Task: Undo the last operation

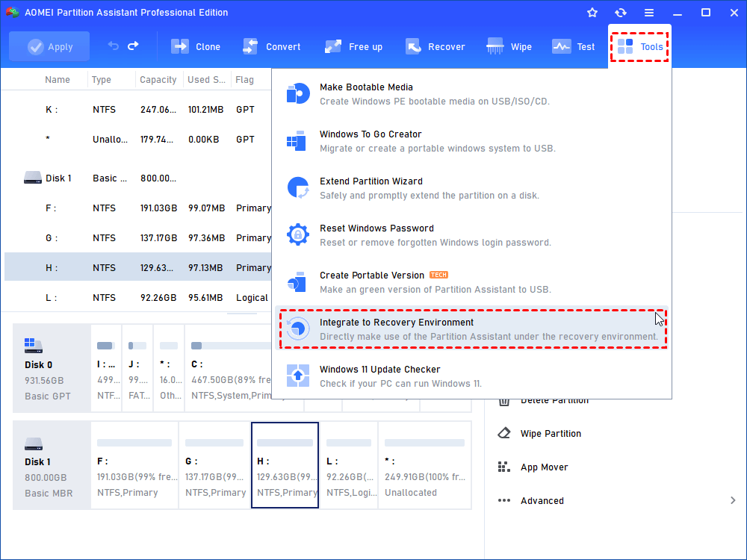Action: coord(114,46)
